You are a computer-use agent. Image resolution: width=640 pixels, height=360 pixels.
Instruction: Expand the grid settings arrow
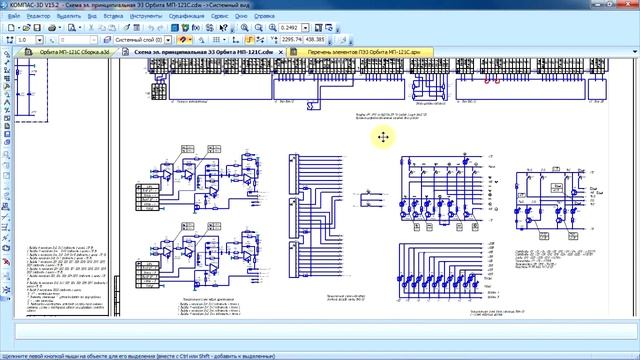pos(224,40)
